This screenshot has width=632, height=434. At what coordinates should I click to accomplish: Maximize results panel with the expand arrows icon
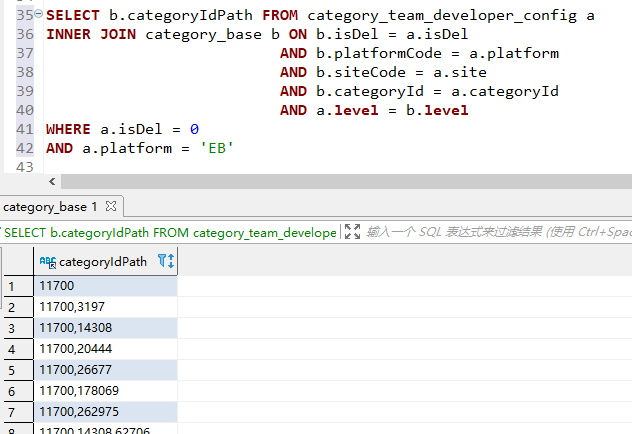(x=352, y=232)
